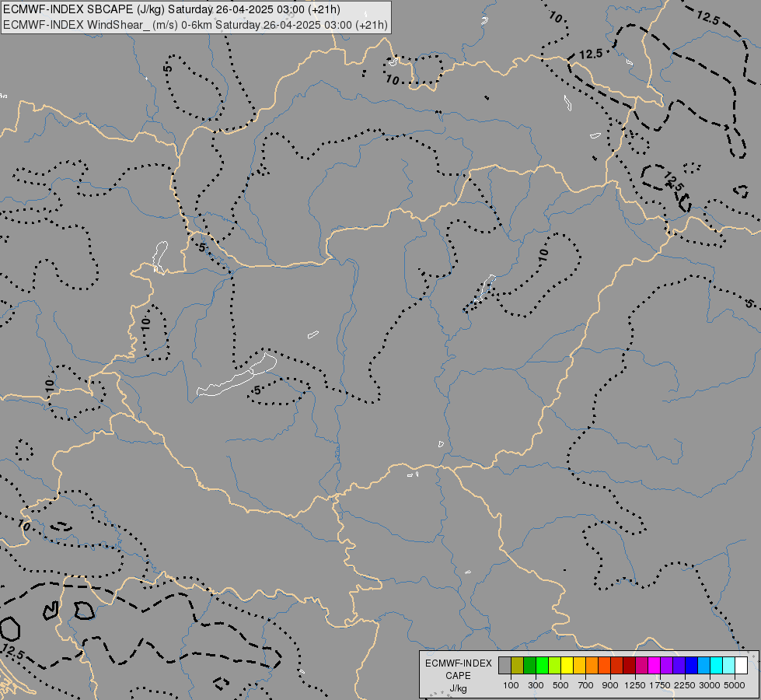This screenshot has height=700, width=761.
Task: Click the legend value 3000
Action: (710, 685)
